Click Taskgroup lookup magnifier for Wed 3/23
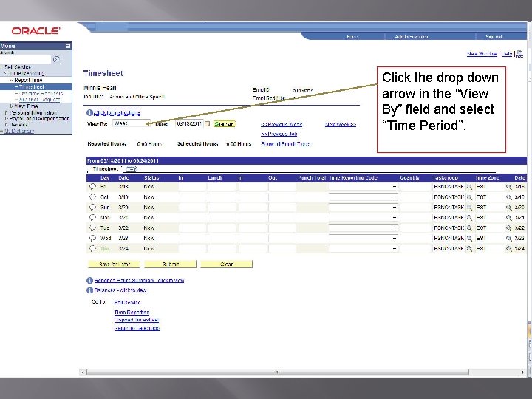The width and height of the screenshot is (532, 399). click(469, 239)
